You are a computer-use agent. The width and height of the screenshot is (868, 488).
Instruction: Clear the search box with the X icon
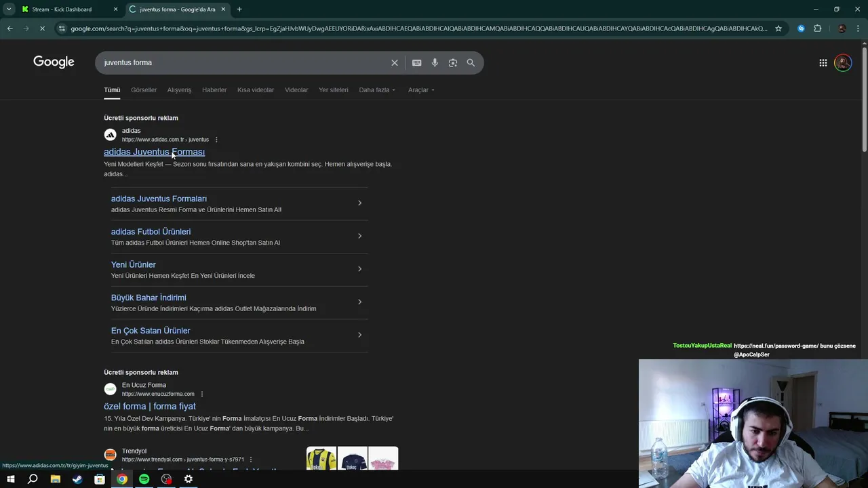click(x=394, y=62)
